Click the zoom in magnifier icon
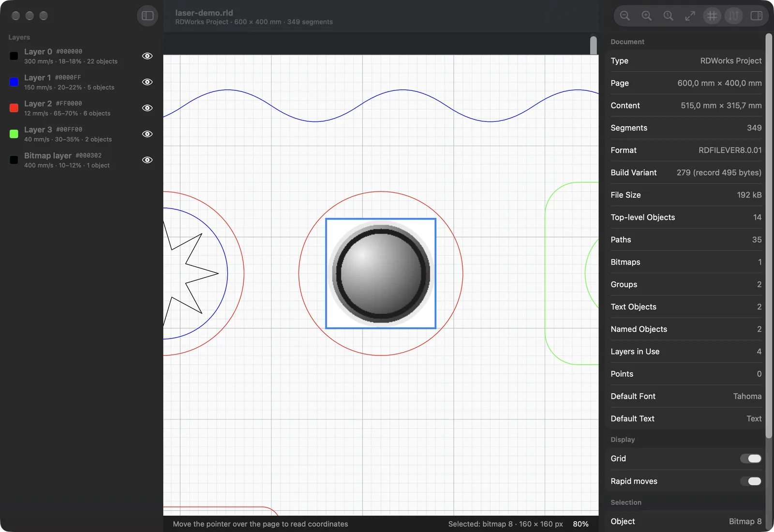Image resolution: width=774 pixels, height=532 pixels. point(647,16)
